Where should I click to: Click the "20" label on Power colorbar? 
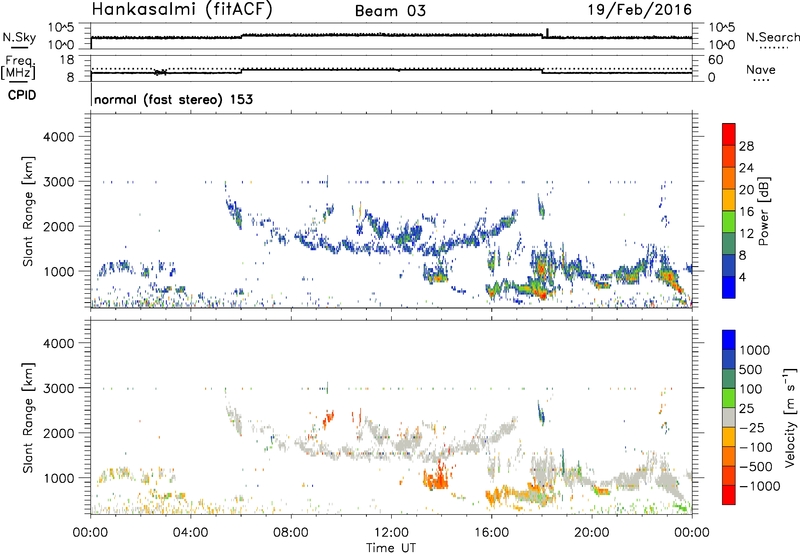(x=746, y=190)
